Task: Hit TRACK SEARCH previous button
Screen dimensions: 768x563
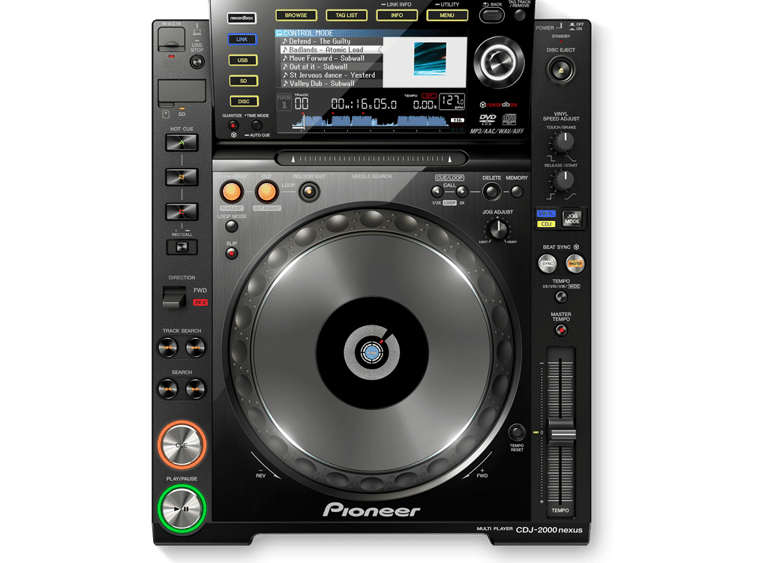Action: [168, 347]
